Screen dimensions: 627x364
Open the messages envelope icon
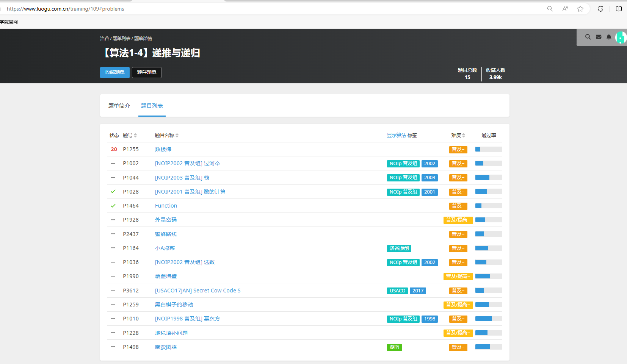point(599,37)
